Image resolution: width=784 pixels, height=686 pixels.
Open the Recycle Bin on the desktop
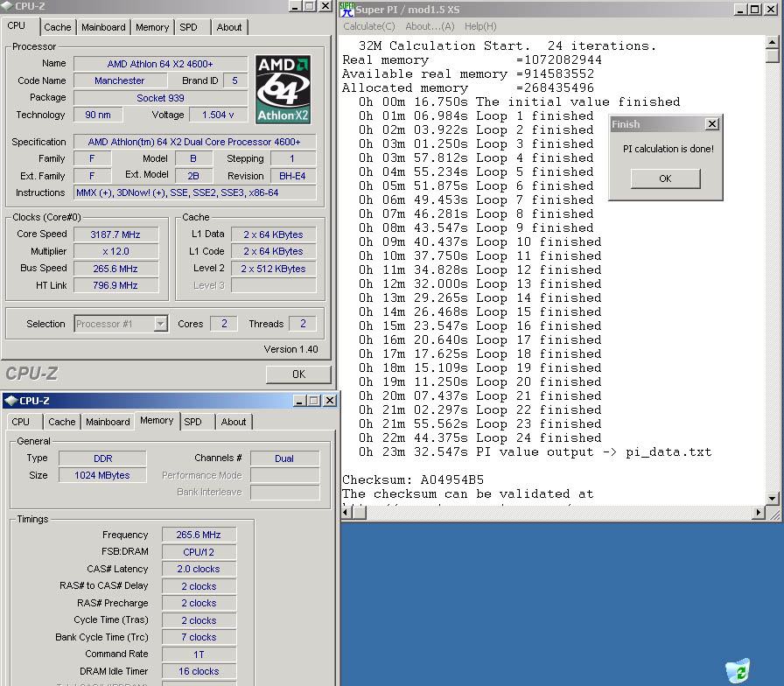coord(738,671)
